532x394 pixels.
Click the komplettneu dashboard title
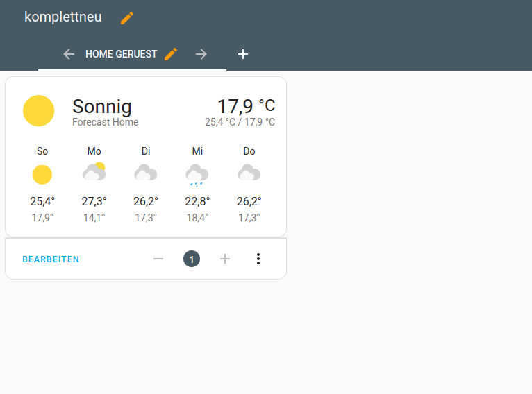coord(63,17)
